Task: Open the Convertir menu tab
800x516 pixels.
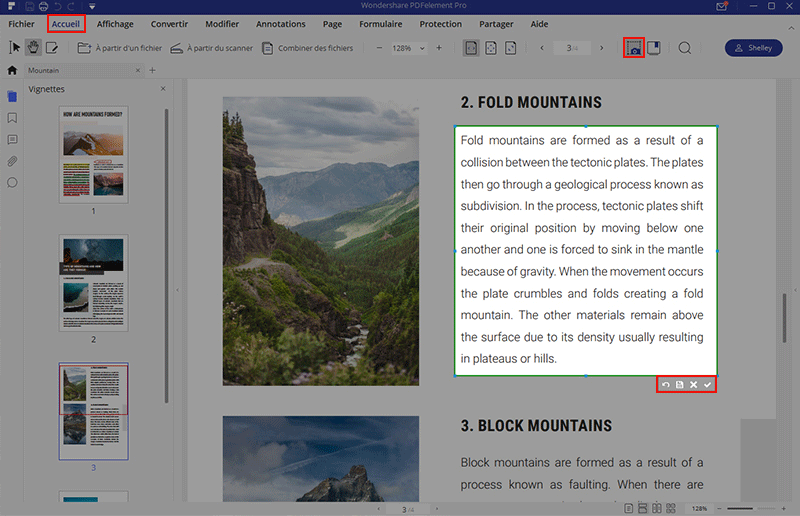Action: point(169,24)
